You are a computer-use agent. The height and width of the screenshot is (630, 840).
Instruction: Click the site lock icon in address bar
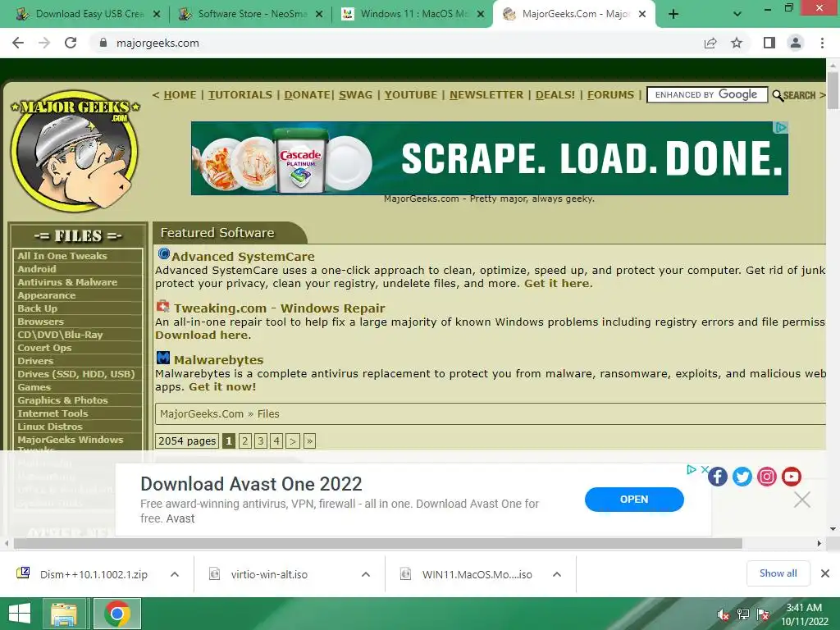[103, 43]
